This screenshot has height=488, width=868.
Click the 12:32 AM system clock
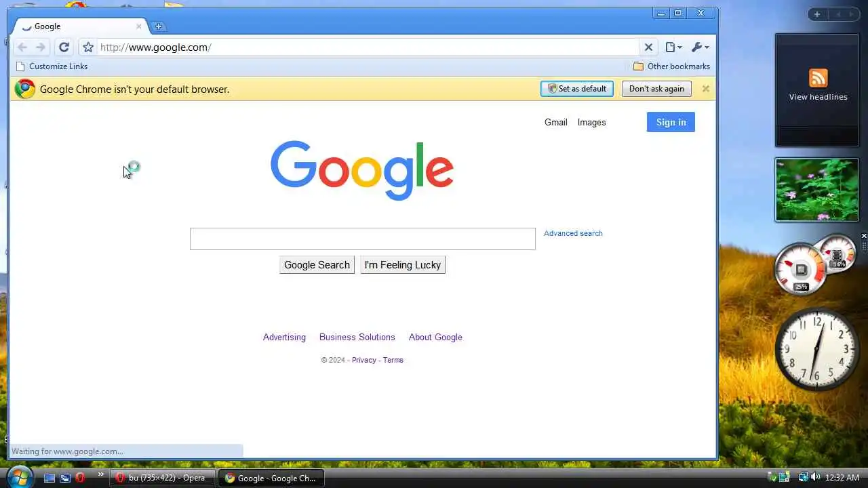(842, 478)
